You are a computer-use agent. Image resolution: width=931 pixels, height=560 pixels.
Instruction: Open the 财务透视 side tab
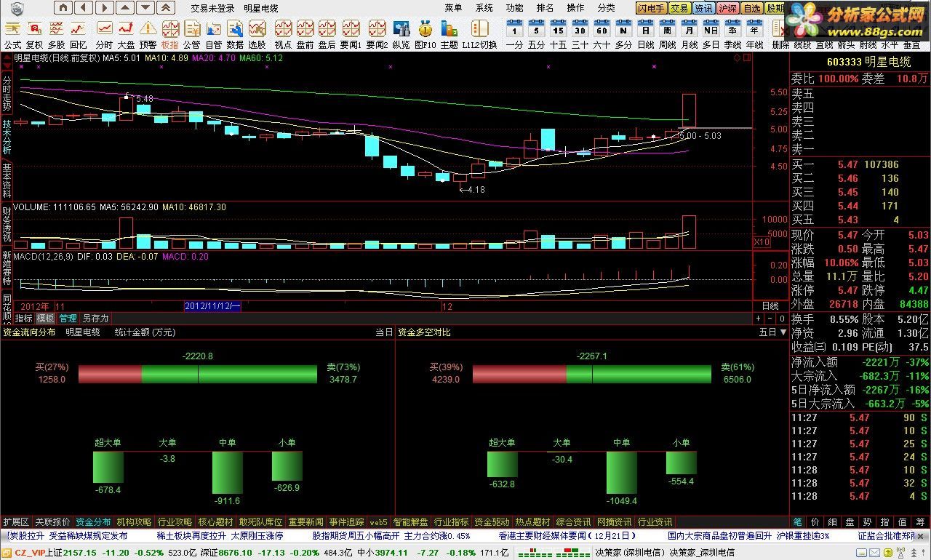click(7, 225)
